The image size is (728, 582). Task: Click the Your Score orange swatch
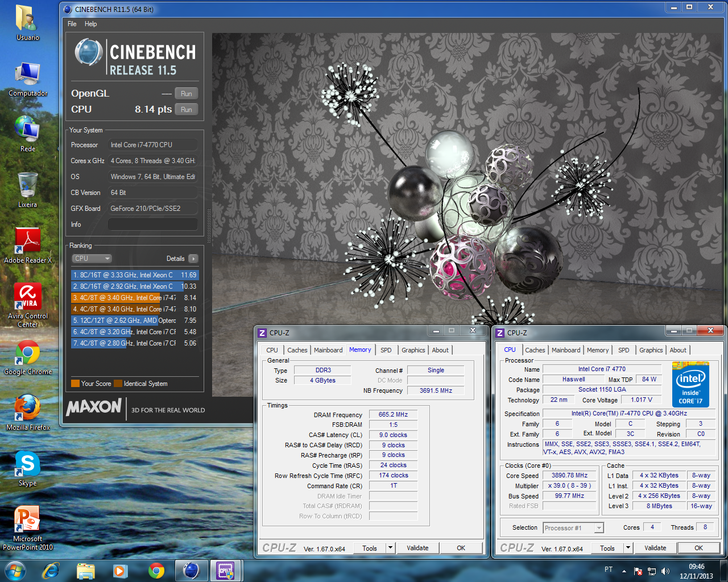[x=75, y=384]
